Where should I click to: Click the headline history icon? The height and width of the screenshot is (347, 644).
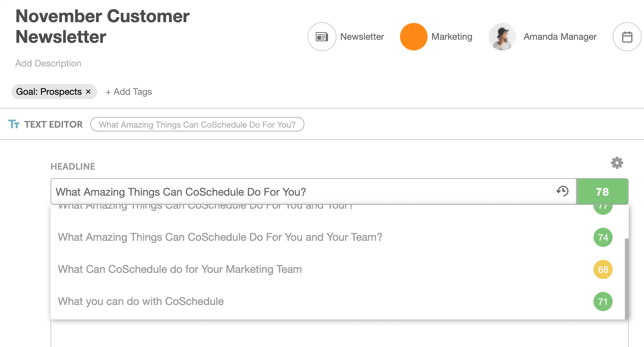coord(562,191)
